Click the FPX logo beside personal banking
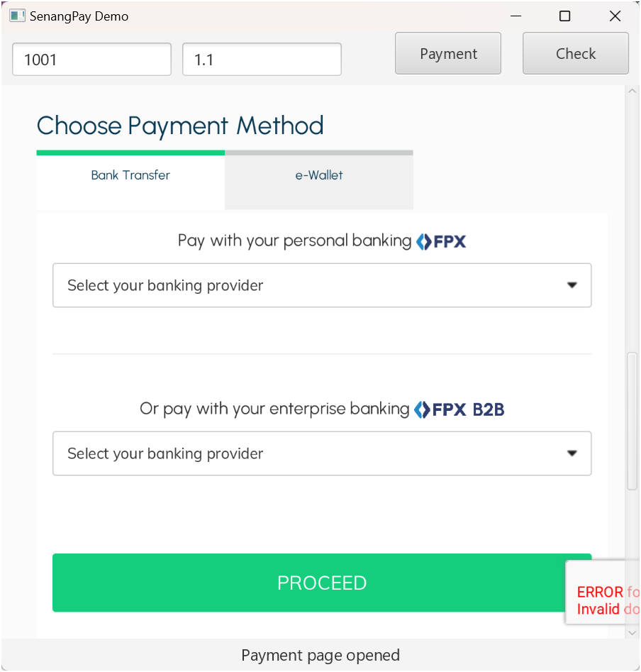The height and width of the screenshot is (672, 641). (x=441, y=241)
